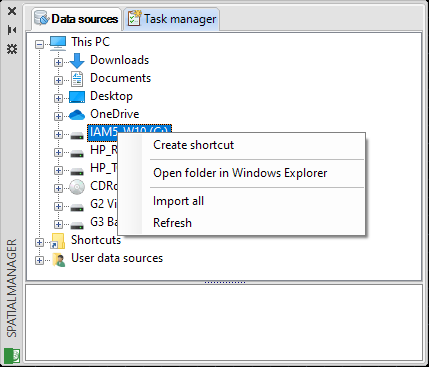Expand the Shortcuts node
429x367 pixels.
coord(39,242)
